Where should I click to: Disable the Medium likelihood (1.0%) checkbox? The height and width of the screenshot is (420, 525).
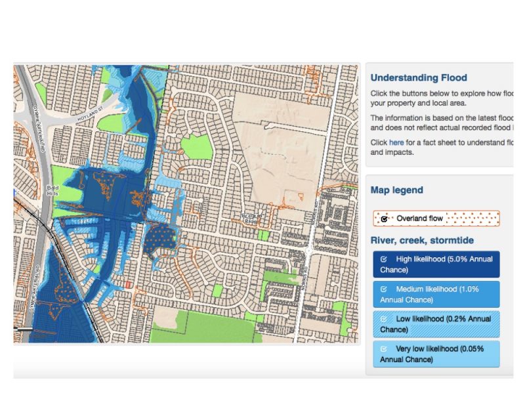(x=384, y=289)
